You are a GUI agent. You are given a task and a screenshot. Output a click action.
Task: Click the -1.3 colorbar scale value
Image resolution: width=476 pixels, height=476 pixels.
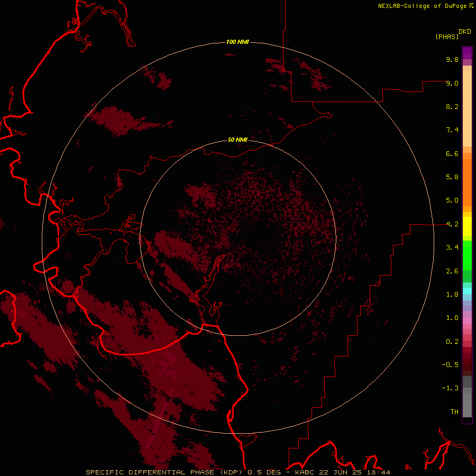click(x=450, y=388)
